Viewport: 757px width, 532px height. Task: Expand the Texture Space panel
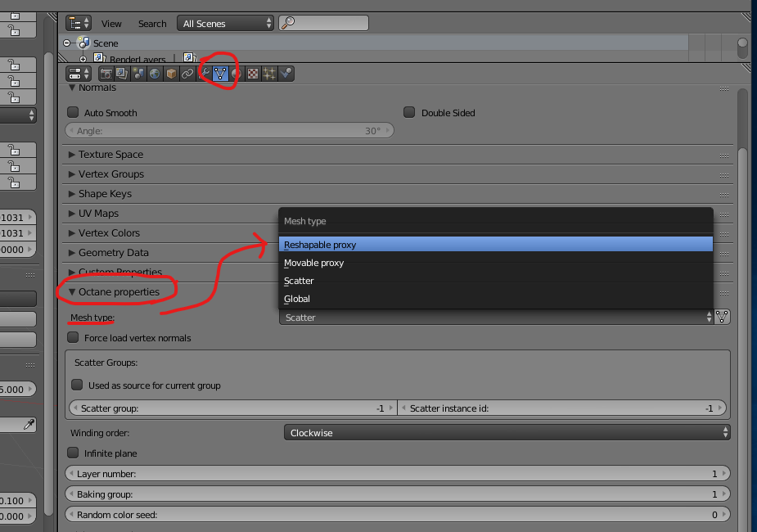tap(72, 155)
